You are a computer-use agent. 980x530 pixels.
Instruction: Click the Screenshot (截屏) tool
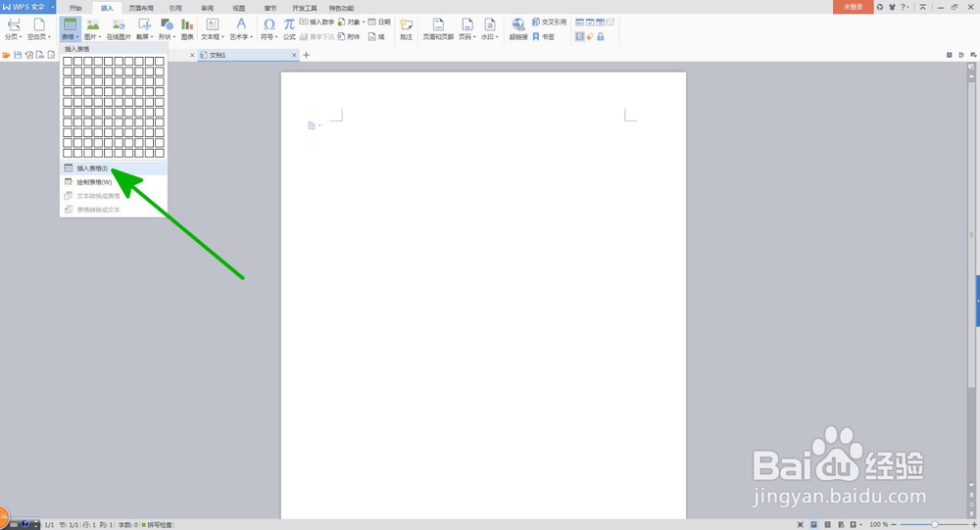click(x=144, y=28)
